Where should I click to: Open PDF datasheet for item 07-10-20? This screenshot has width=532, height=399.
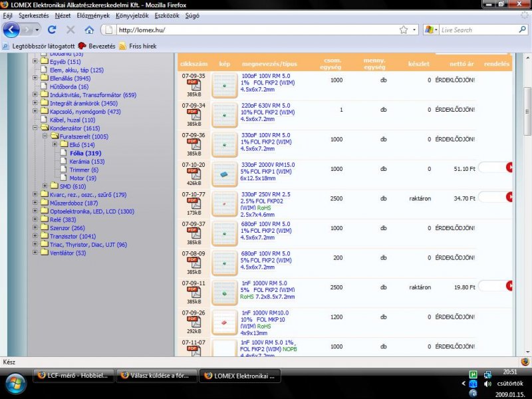pyautogui.click(x=194, y=174)
